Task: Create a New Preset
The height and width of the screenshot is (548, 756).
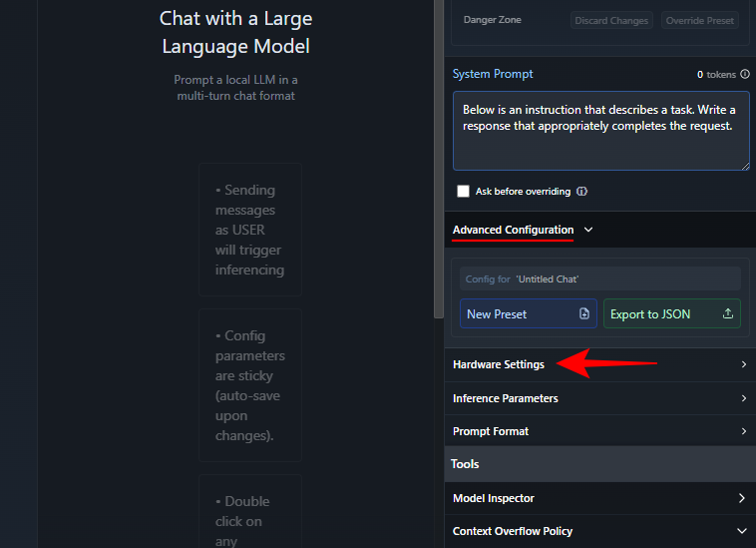Action: click(529, 314)
